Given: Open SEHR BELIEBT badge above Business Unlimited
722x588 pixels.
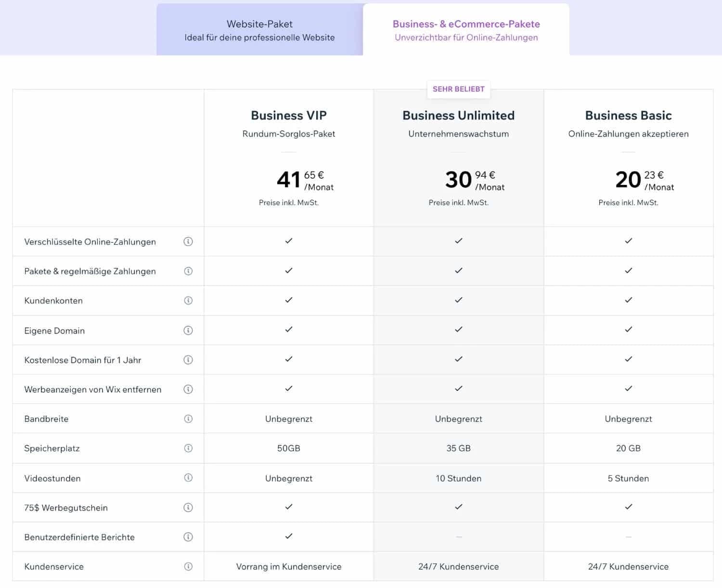Looking at the screenshot, I should [458, 89].
